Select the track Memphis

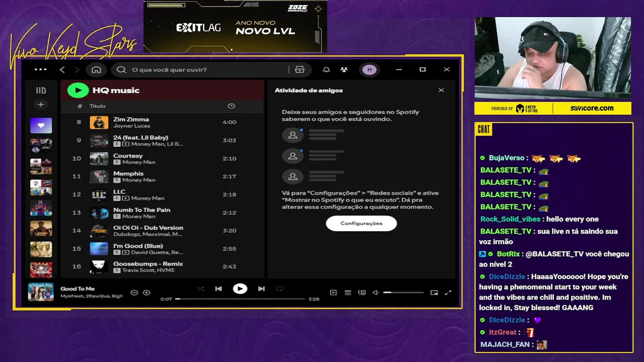128,173
